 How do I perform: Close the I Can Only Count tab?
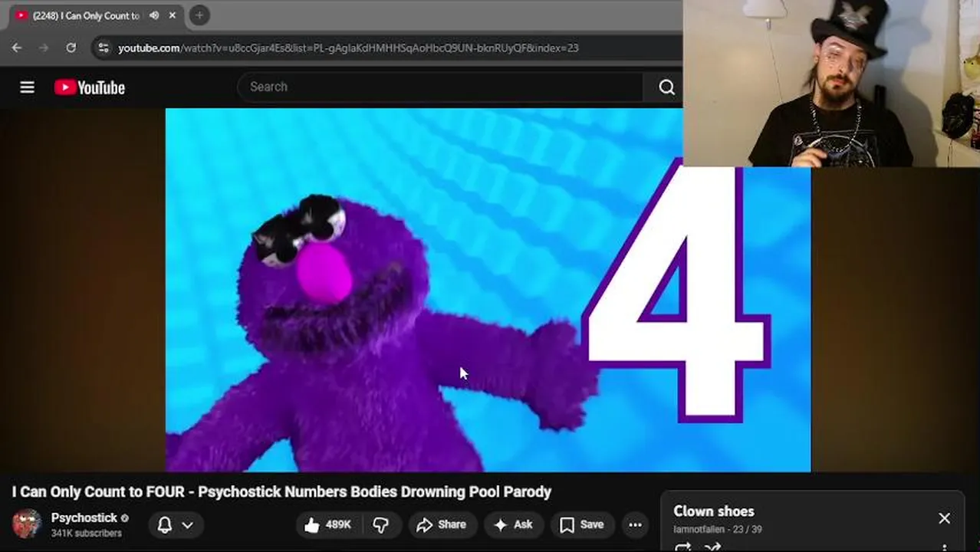(173, 15)
